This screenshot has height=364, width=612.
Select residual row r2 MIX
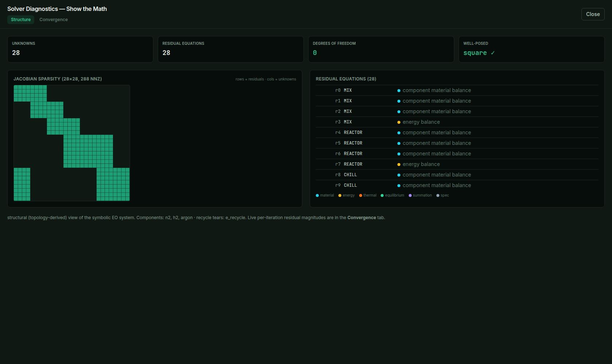(457, 111)
